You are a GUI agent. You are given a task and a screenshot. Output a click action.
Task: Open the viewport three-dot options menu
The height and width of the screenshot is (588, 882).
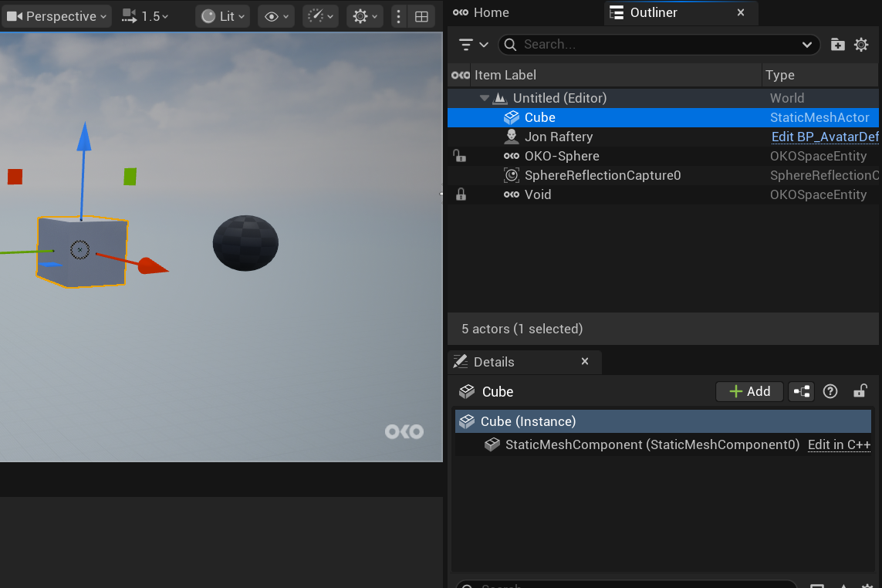point(399,16)
